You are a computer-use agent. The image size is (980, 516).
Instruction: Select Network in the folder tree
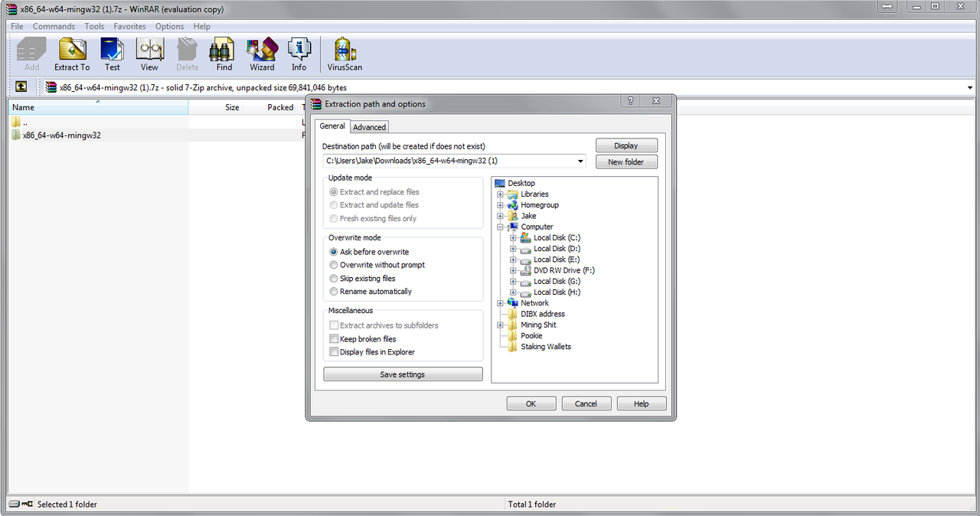[534, 303]
